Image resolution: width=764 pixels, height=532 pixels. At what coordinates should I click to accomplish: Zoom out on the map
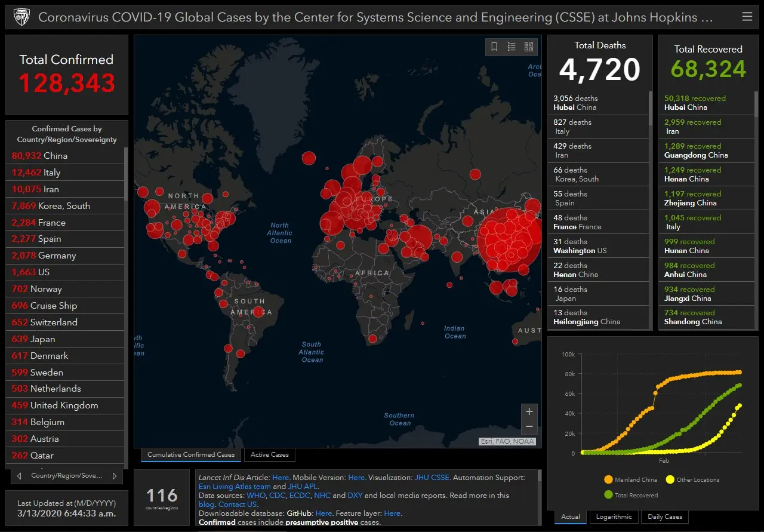[x=529, y=426]
